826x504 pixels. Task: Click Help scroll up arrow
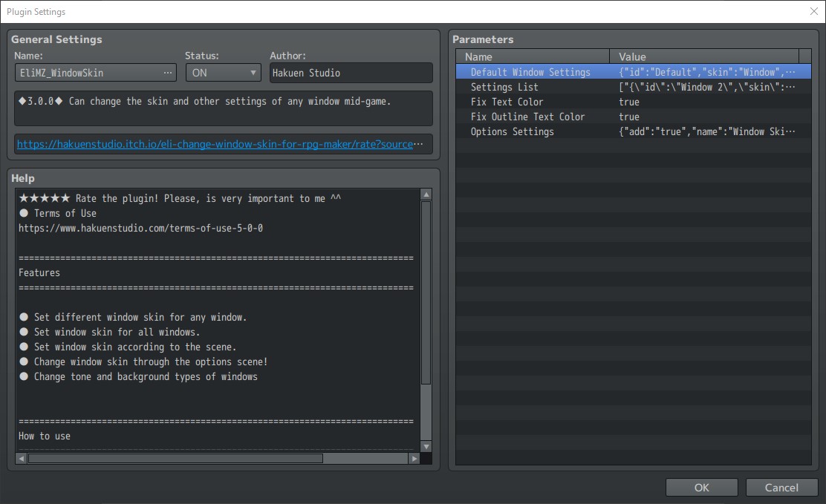pos(426,194)
